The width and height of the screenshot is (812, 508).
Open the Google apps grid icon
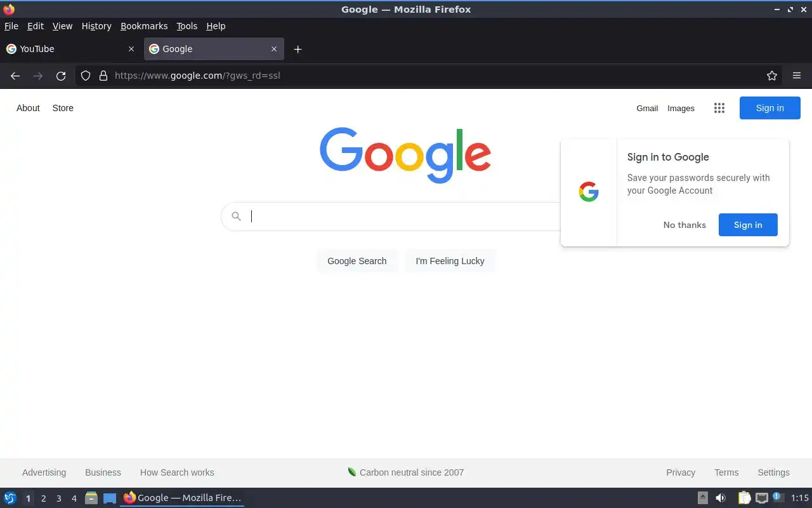tap(719, 108)
